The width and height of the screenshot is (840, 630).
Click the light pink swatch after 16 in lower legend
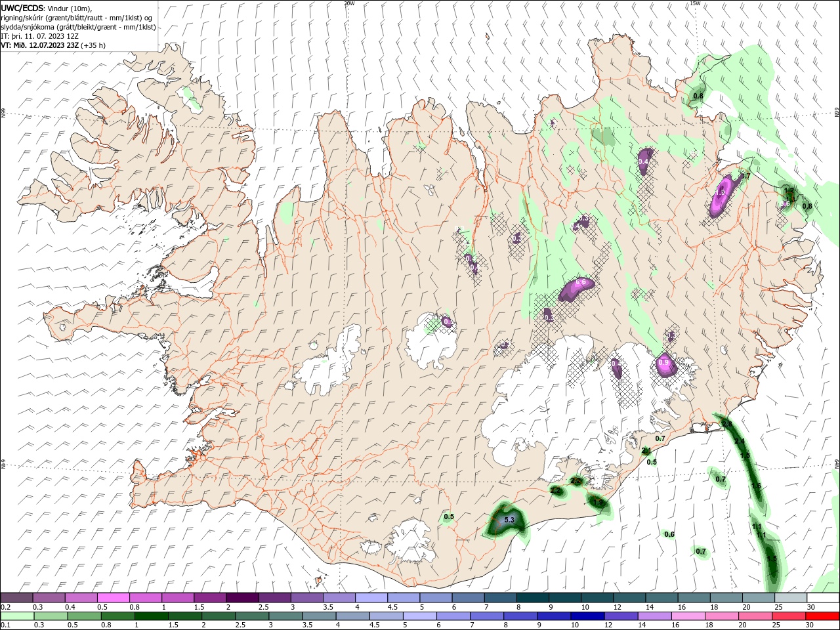(687, 616)
